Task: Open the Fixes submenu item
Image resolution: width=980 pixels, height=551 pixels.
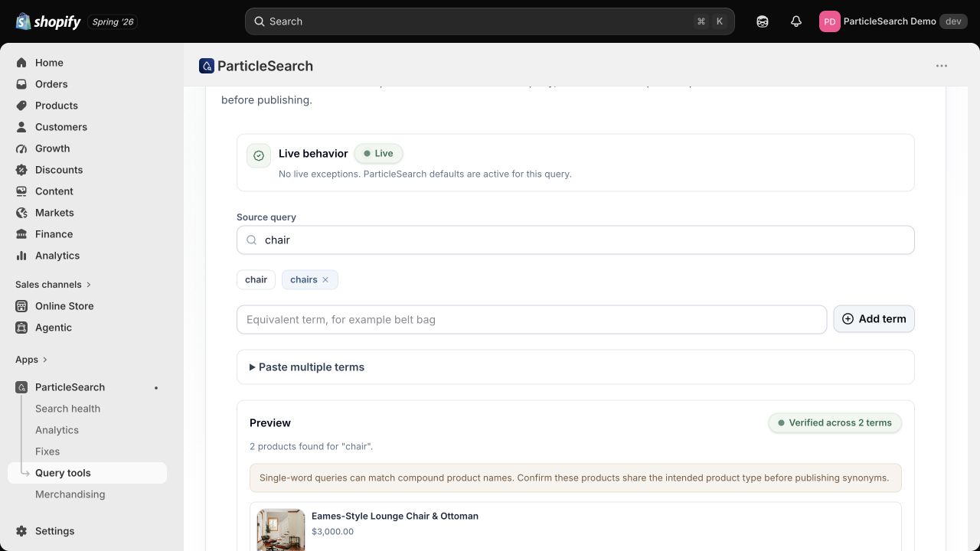Action: click(x=47, y=452)
